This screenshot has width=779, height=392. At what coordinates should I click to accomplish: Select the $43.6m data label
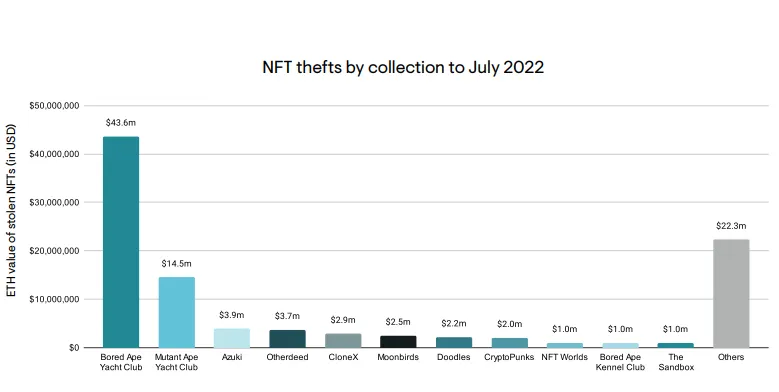point(121,123)
